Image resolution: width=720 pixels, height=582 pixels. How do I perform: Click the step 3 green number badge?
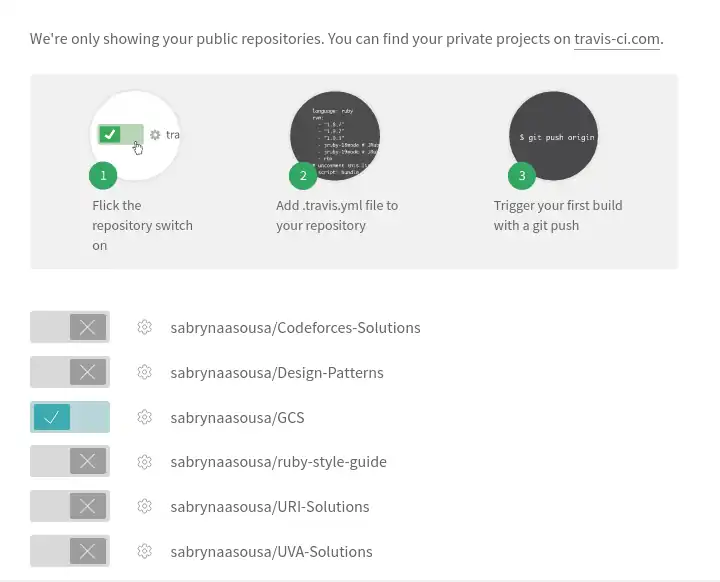click(521, 176)
